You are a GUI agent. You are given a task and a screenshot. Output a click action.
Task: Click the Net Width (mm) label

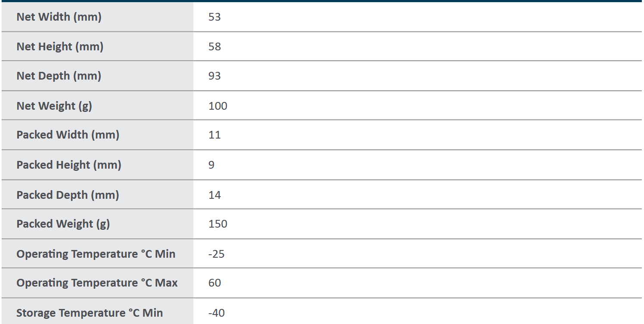[x=59, y=17]
